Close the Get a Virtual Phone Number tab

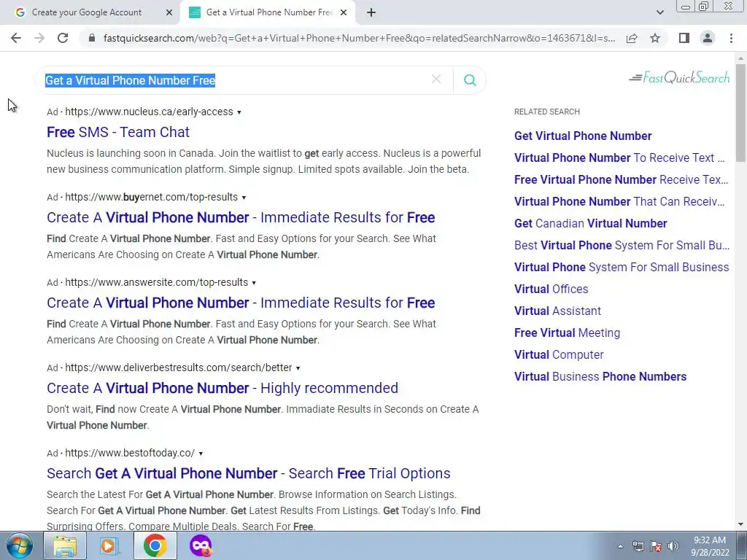(x=344, y=12)
